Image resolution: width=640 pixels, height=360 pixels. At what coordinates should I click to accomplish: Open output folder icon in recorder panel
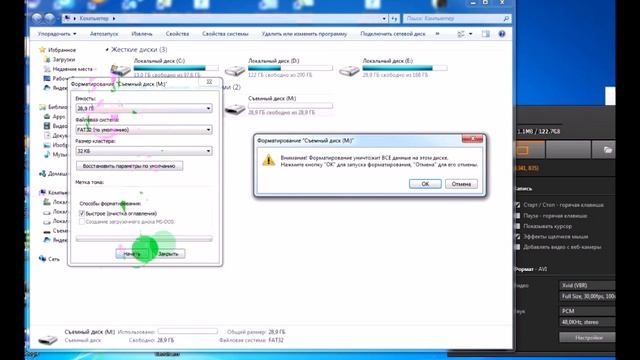pos(607,150)
